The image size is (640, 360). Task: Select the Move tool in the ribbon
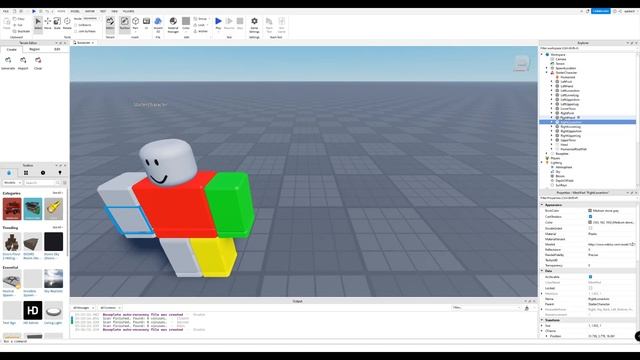pos(48,23)
